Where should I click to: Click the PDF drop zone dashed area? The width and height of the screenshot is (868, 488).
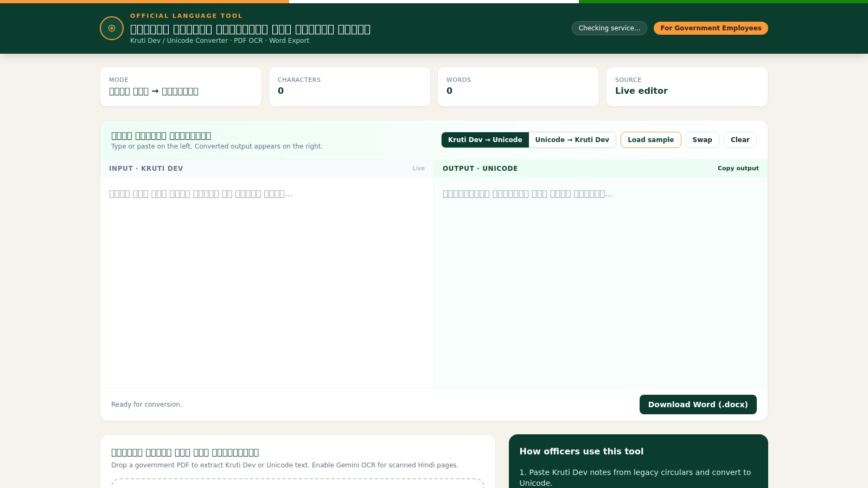pyautogui.click(x=297, y=483)
